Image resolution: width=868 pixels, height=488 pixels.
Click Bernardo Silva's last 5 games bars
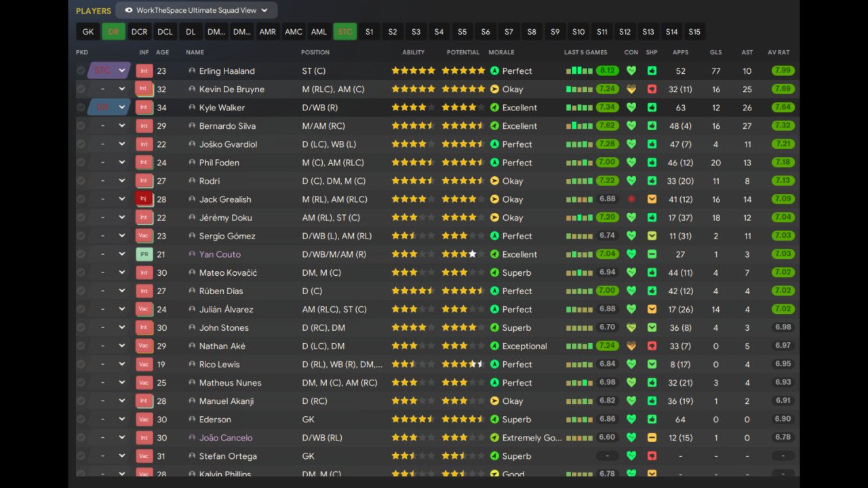click(x=579, y=126)
